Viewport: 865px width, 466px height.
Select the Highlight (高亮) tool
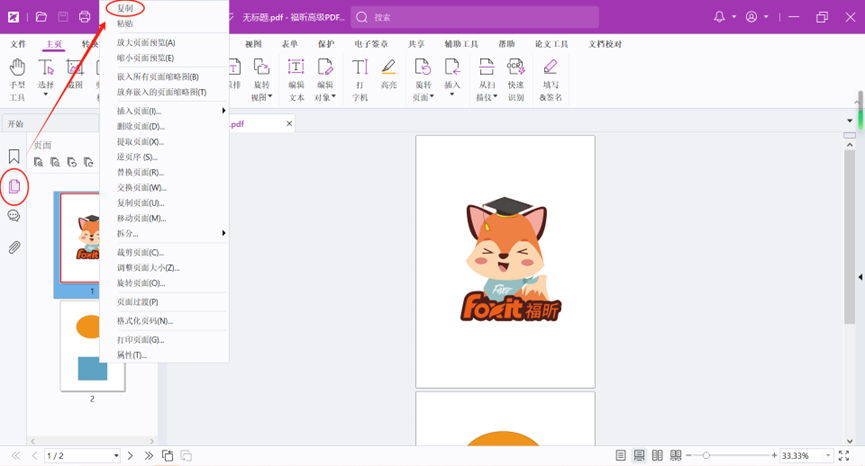click(388, 73)
